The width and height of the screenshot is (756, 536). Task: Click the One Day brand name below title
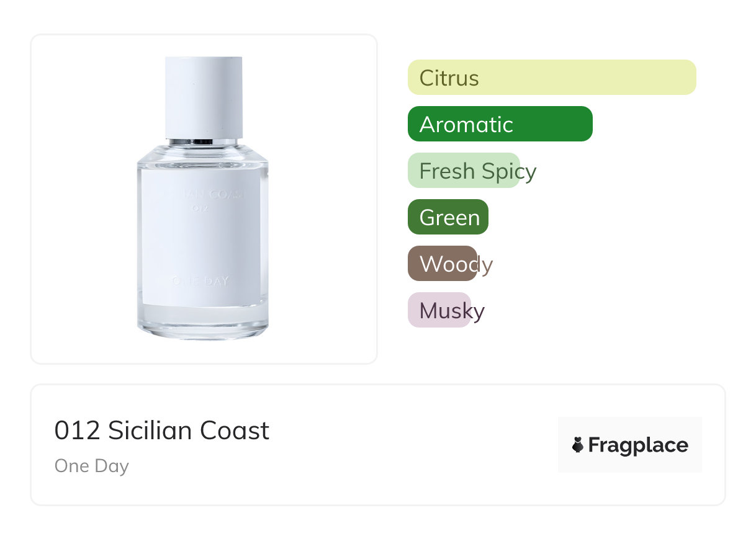(92, 466)
